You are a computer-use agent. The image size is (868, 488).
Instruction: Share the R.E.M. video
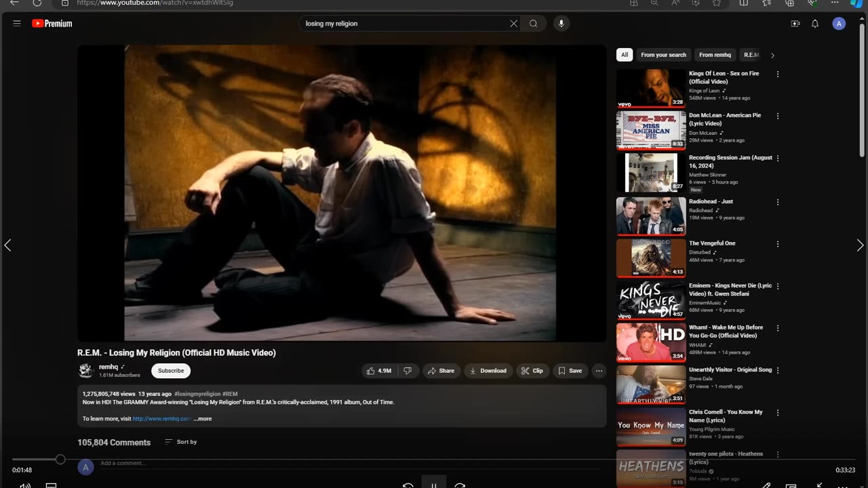pyautogui.click(x=441, y=371)
